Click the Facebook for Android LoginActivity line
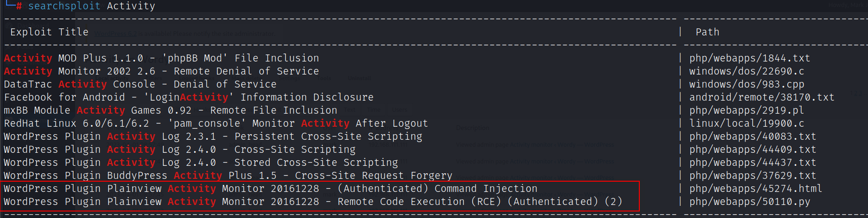The width and height of the screenshot is (868, 218). [x=189, y=97]
